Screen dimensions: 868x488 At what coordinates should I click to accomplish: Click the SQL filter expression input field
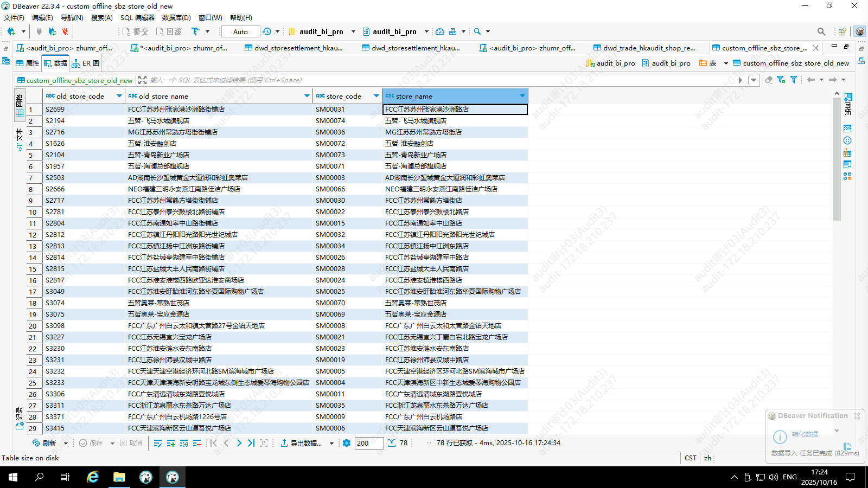pos(434,80)
